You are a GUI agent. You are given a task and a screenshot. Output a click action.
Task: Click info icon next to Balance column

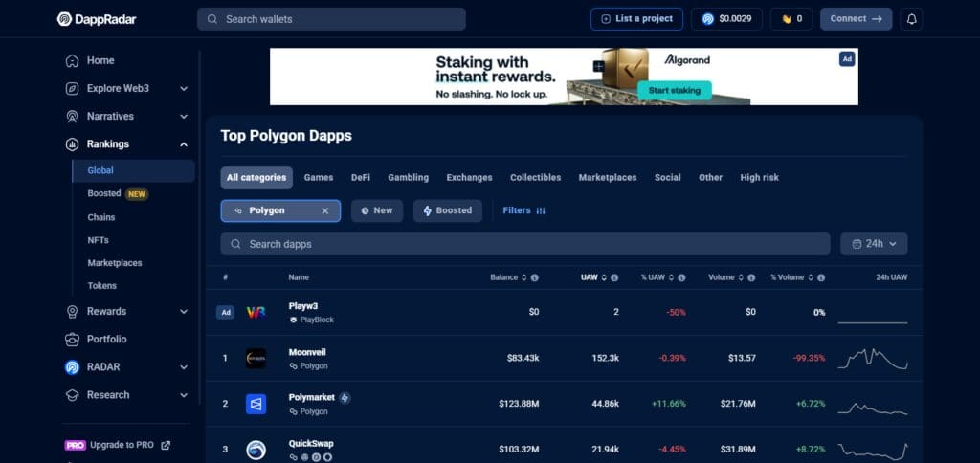534,277
